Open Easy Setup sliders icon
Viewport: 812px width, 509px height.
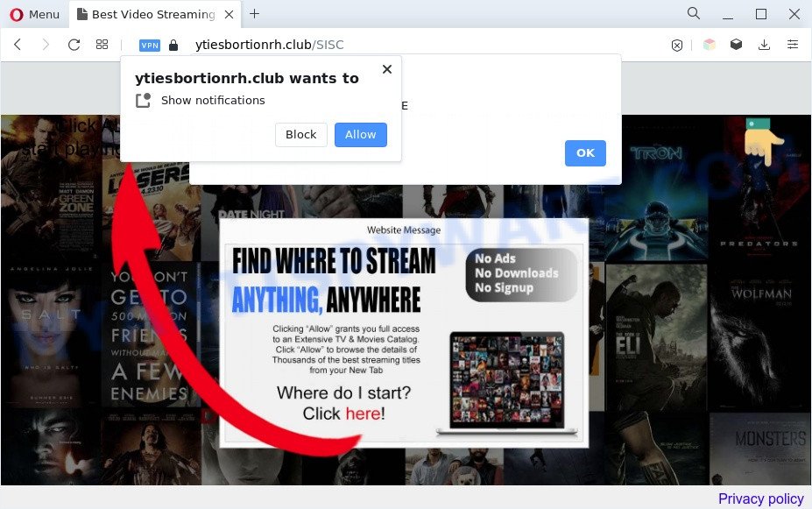pos(793,45)
